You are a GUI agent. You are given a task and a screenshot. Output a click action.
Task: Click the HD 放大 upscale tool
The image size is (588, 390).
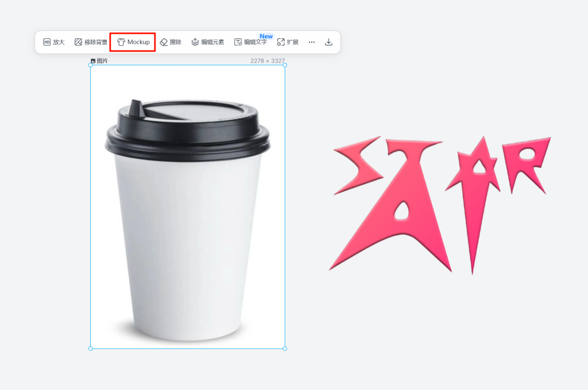pos(54,42)
